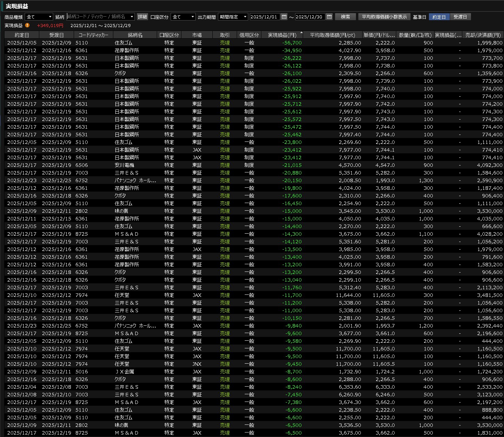Toggle 平均取得価額小数表示 display
504x437 pixels.
[384, 17]
